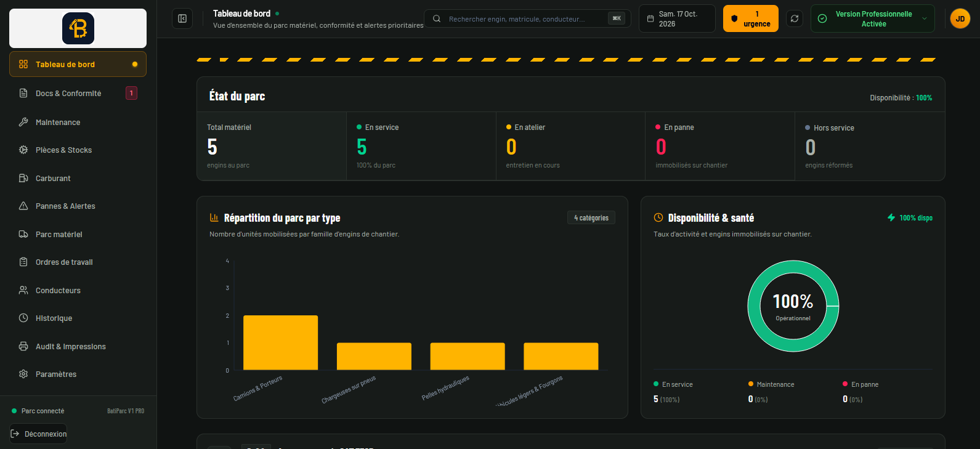Click the 100% dispo indicator
The image size is (980, 449).
(x=910, y=217)
